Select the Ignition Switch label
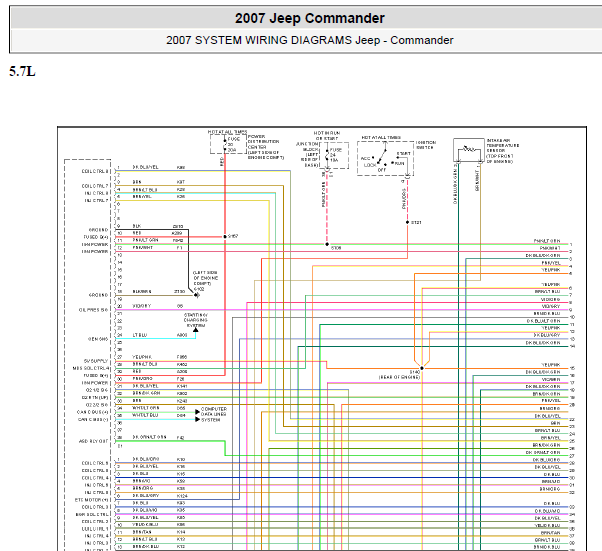Image resolution: width=602 pixels, height=551 pixels. (426, 145)
